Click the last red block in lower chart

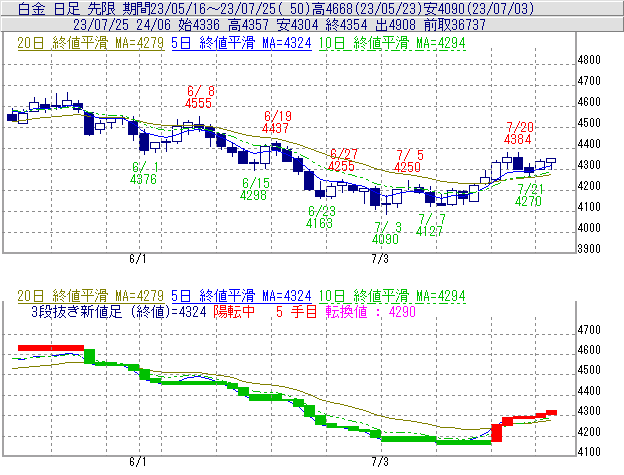(x=551, y=413)
